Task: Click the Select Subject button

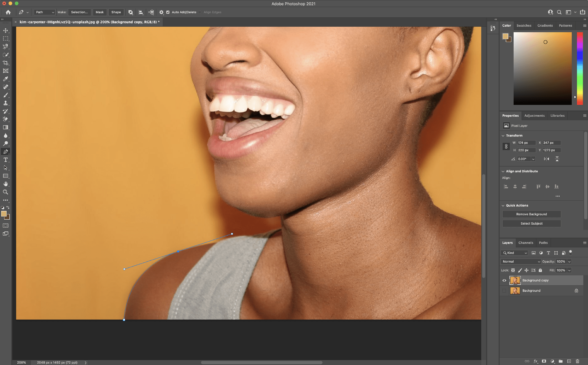Action: pyautogui.click(x=531, y=223)
